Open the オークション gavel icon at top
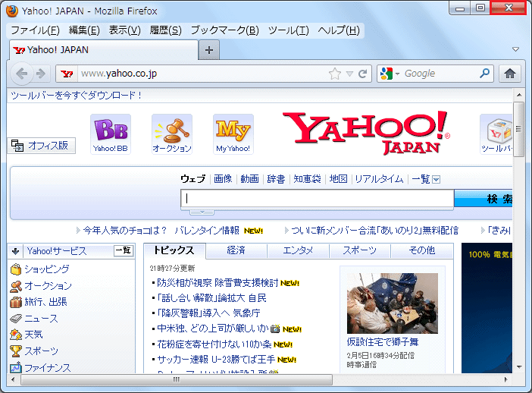 coord(172,134)
